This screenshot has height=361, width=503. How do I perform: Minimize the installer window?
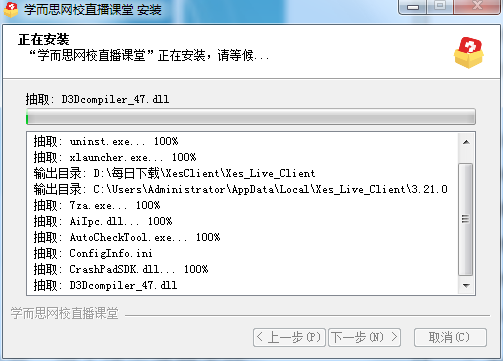pyautogui.click(x=413, y=7)
